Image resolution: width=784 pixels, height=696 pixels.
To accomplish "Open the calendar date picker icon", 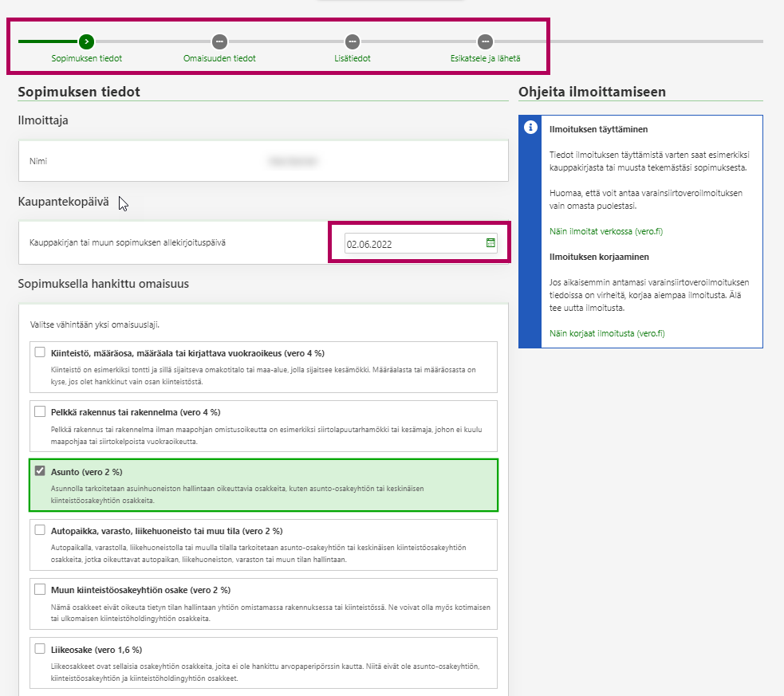I will (490, 243).
